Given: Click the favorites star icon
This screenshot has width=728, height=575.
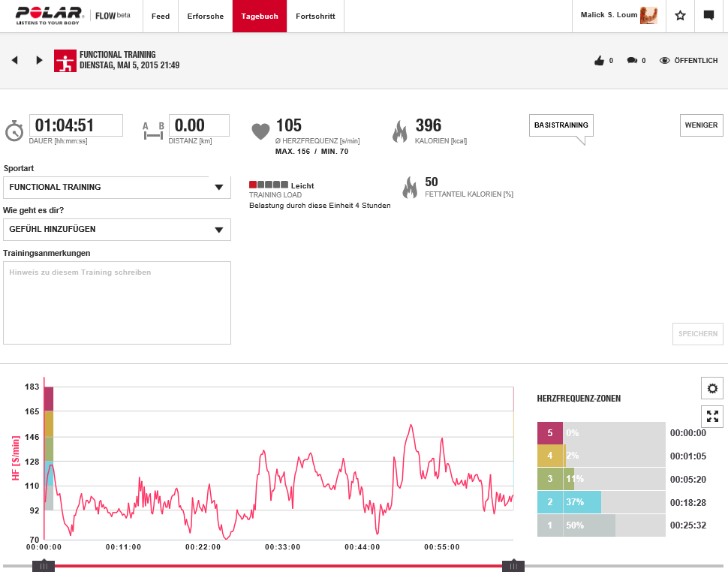Looking at the screenshot, I should (x=680, y=16).
